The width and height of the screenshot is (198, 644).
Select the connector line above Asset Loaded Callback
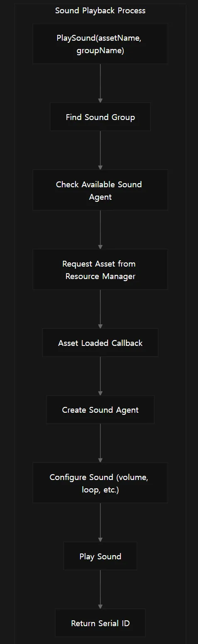[100, 307]
